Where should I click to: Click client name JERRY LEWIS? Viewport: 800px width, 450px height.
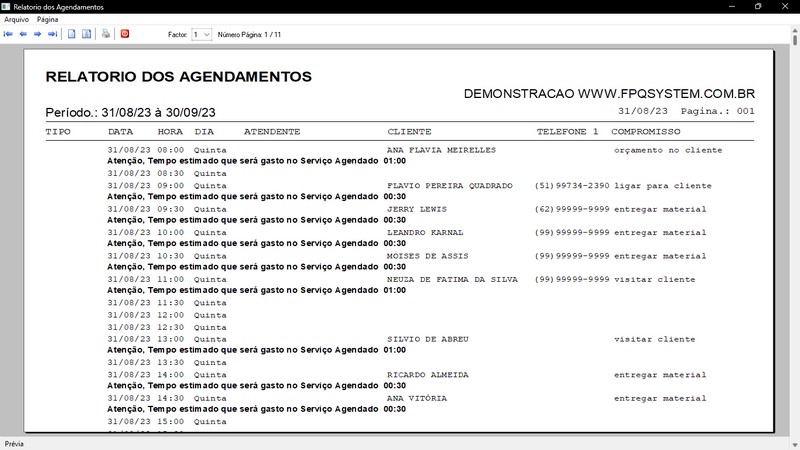tap(417, 209)
